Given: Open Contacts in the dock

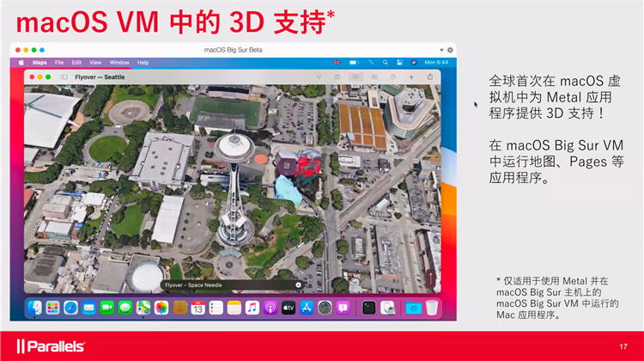Looking at the screenshot, I should (180, 308).
